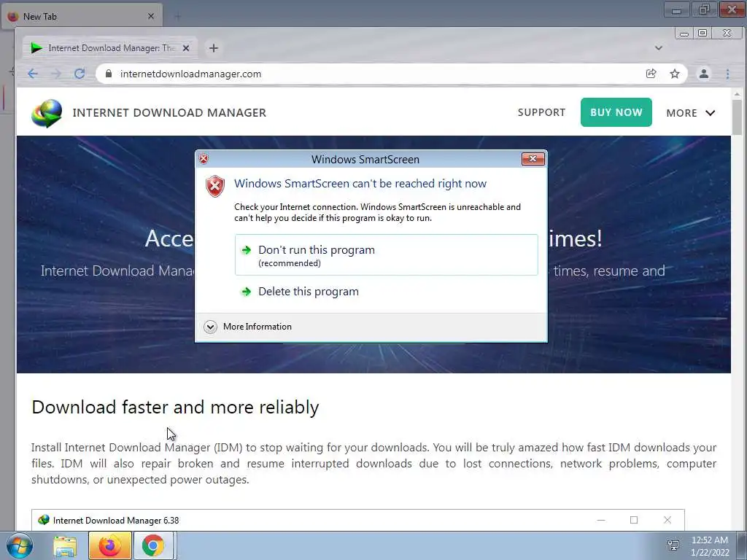Close the Firefox New Tab tab
The image size is (747, 560).
(150, 16)
